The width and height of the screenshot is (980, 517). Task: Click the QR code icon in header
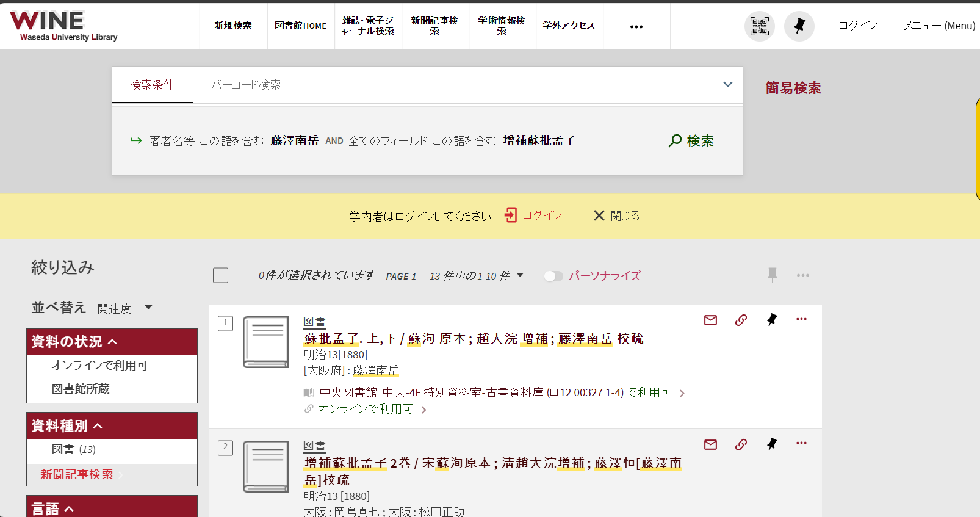[x=759, y=26]
